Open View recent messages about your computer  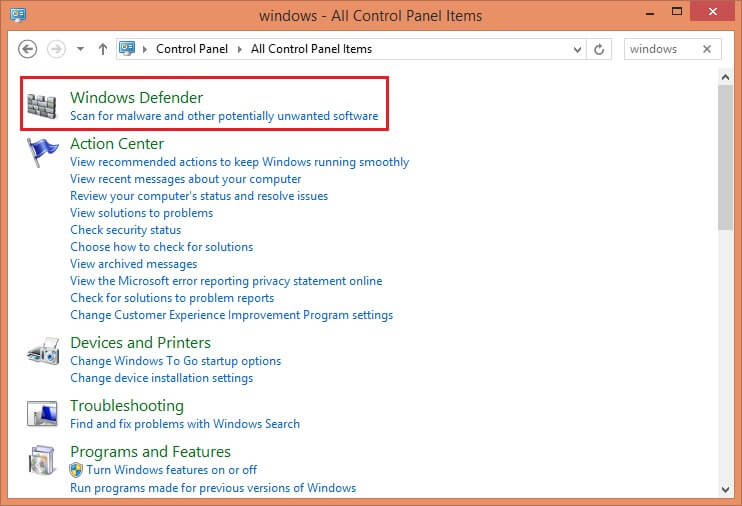point(186,179)
